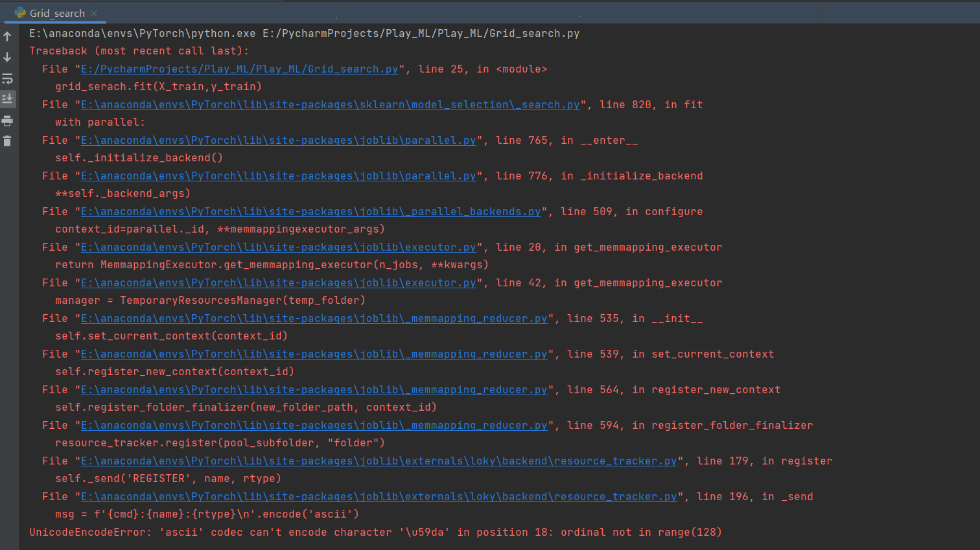Toggle scroll to end of console
This screenshot has height=550, width=980.
(x=7, y=98)
